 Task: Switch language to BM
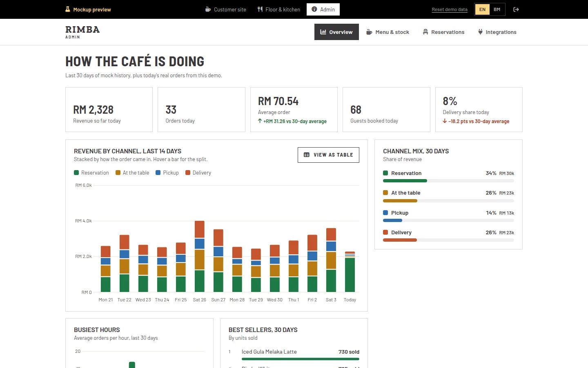pos(497,9)
